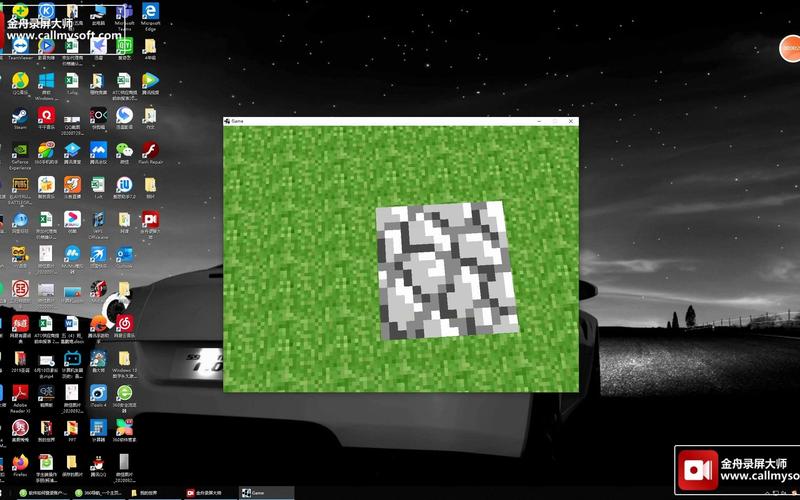
Task: Open the Tencent Video shortcut
Action: coord(150,81)
